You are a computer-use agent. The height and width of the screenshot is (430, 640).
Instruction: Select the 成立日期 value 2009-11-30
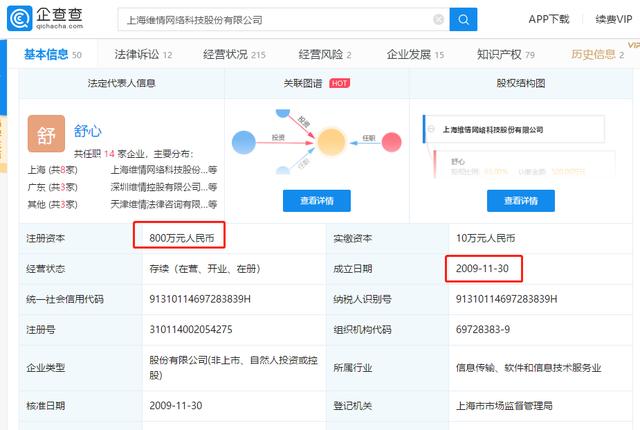(482, 268)
